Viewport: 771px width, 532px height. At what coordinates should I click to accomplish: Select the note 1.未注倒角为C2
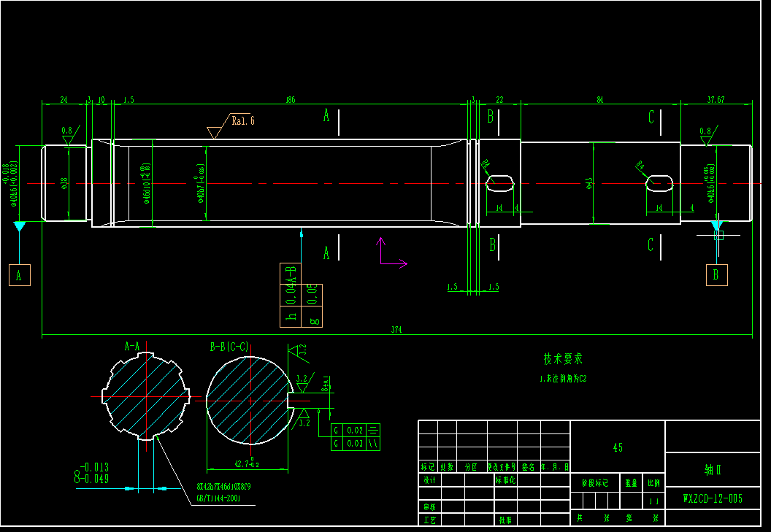click(563, 379)
